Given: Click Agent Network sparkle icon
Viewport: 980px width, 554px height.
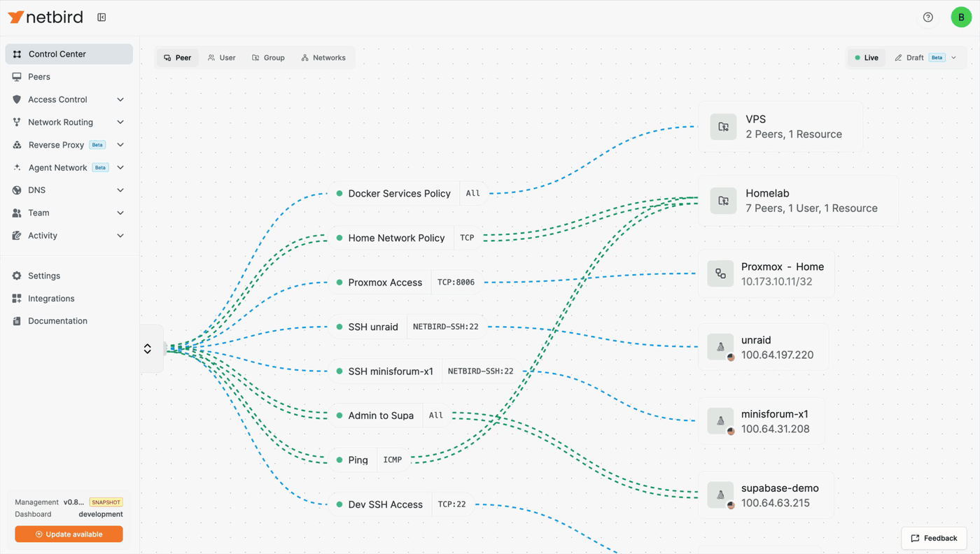Looking at the screenshot, I should click(17, 168).
